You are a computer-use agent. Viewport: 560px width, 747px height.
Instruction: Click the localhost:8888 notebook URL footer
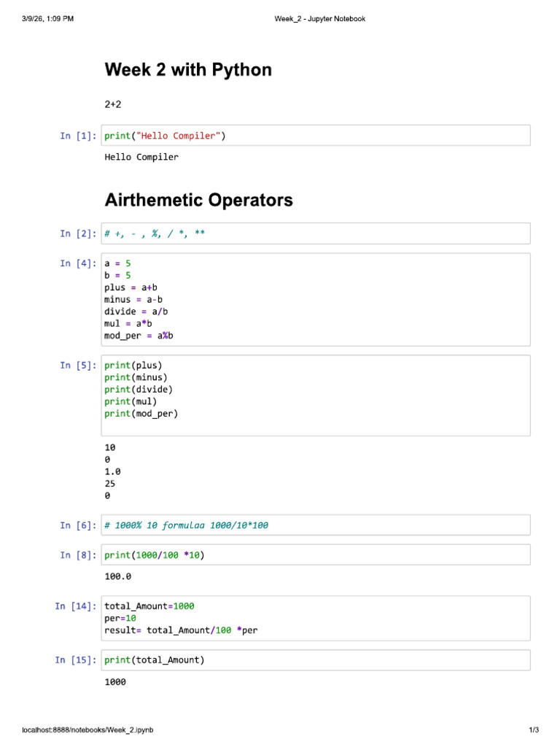click(x=87, y=729)
